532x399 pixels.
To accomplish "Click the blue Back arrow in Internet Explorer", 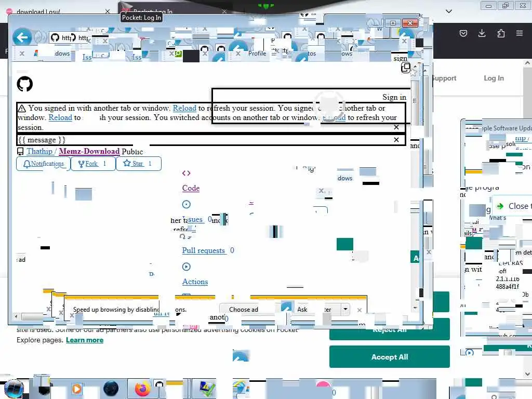I will pos(22,37).
